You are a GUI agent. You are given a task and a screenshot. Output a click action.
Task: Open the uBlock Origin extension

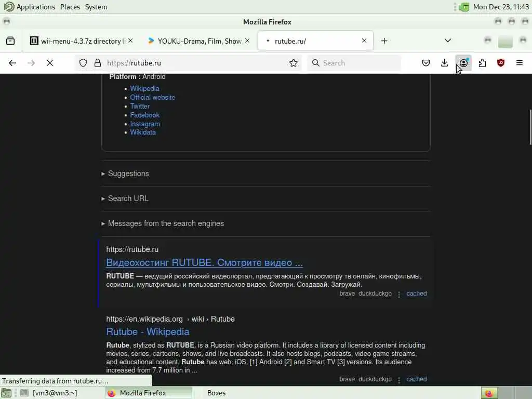pyautogui.click(x=501, y=63)
